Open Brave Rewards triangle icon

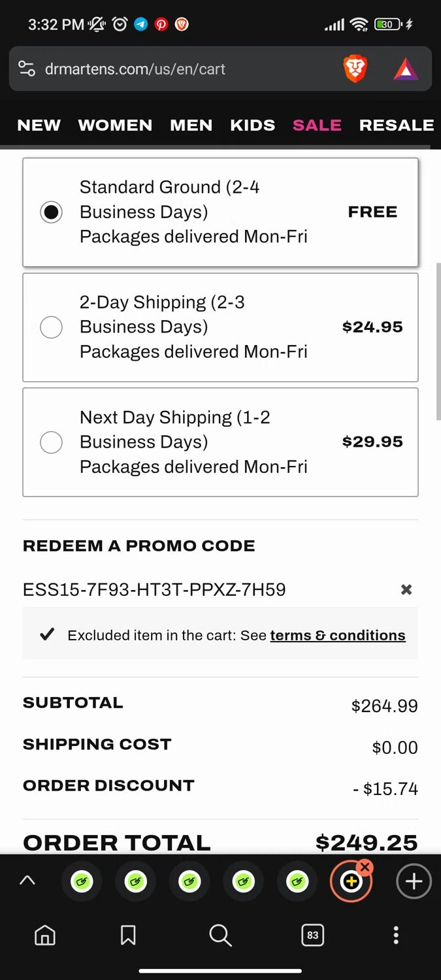pos(406,69)
